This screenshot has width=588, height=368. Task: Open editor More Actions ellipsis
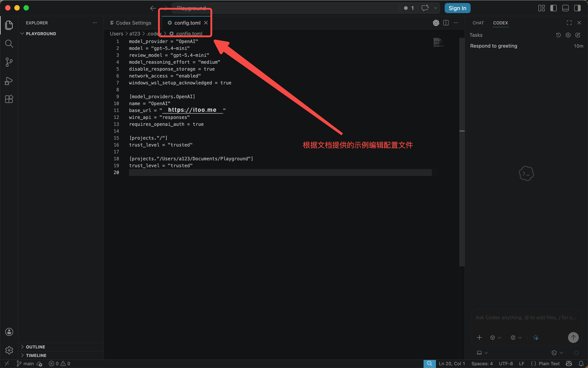pos(456,23)
